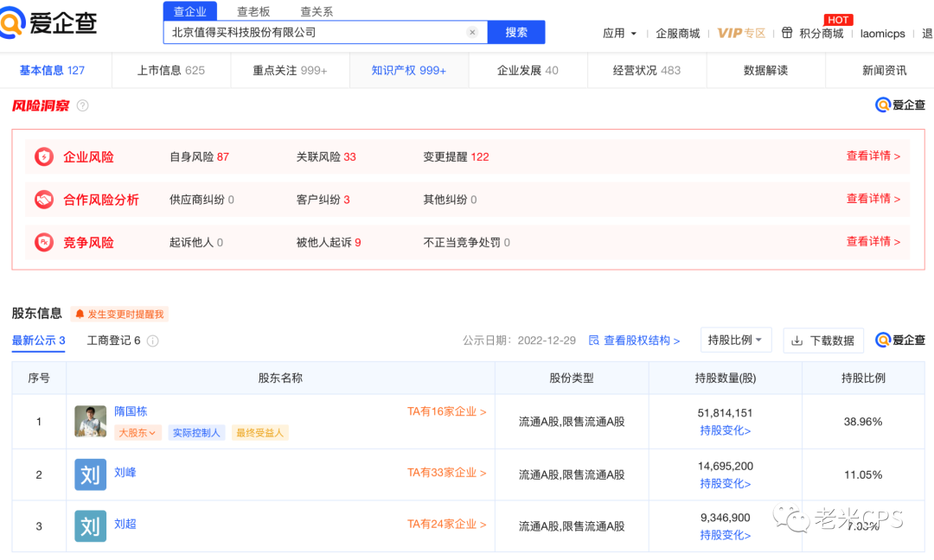Open the 知识产权 999+ tab

tap(408, 70)
